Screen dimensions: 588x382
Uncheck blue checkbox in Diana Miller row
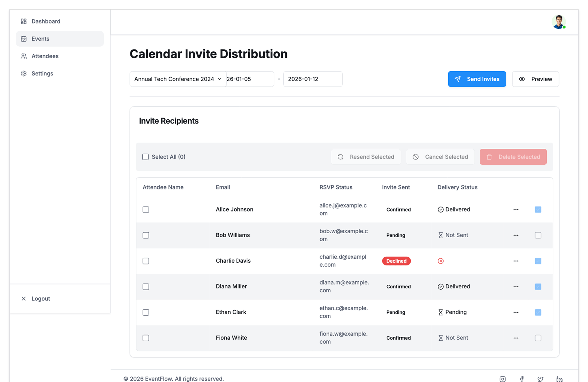[x=538, y=287]
